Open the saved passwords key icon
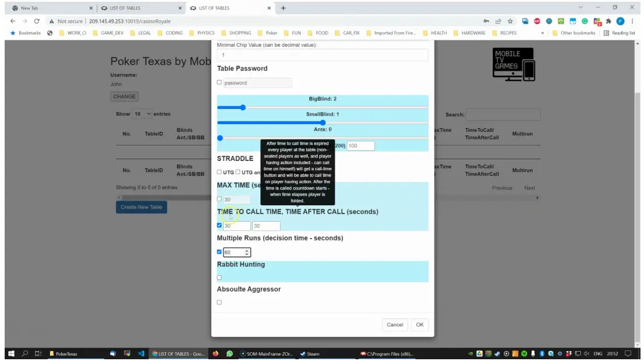 [x=486, y=22]
